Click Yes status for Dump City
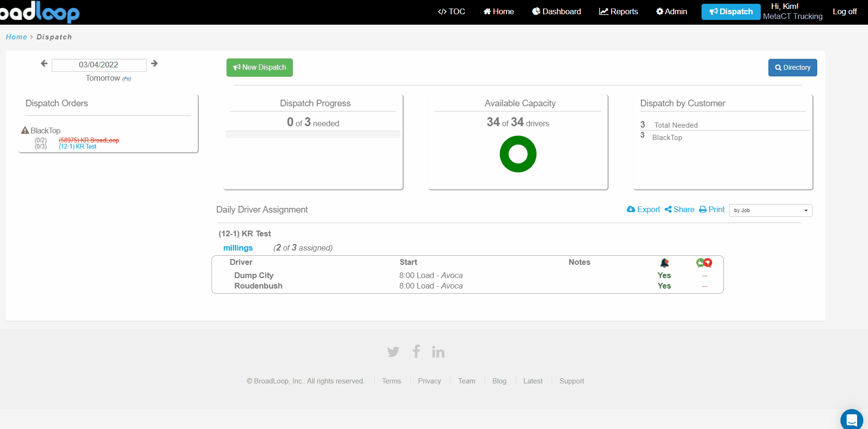Viewport: 868px width, 429px height. pos(664,275)
